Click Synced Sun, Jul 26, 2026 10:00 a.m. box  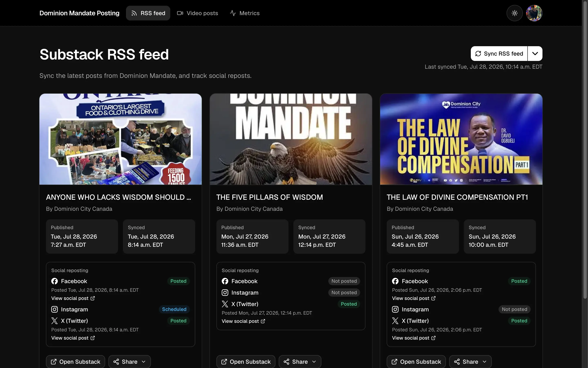pos(500,237)
